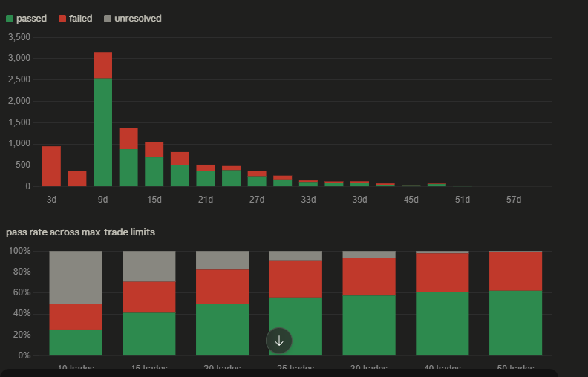This screenshot has width=588, height=377.
Task: Toggle the passed legend entry
Action: (x=26, y=19)
